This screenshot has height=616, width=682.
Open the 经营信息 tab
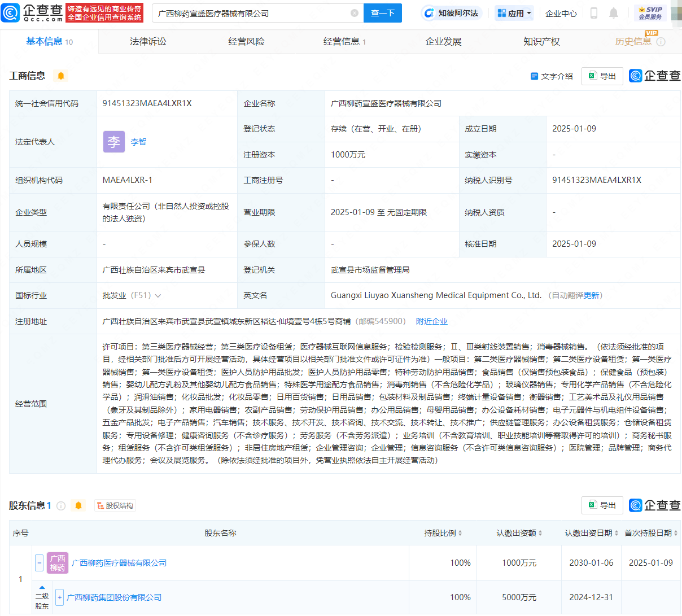(x=344, y=42)
